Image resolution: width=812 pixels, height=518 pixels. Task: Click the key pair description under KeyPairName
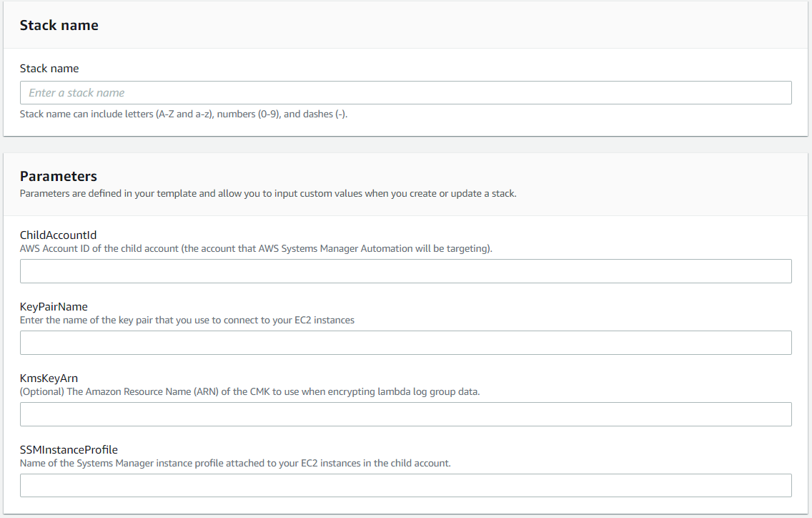(x=186, y=320)
